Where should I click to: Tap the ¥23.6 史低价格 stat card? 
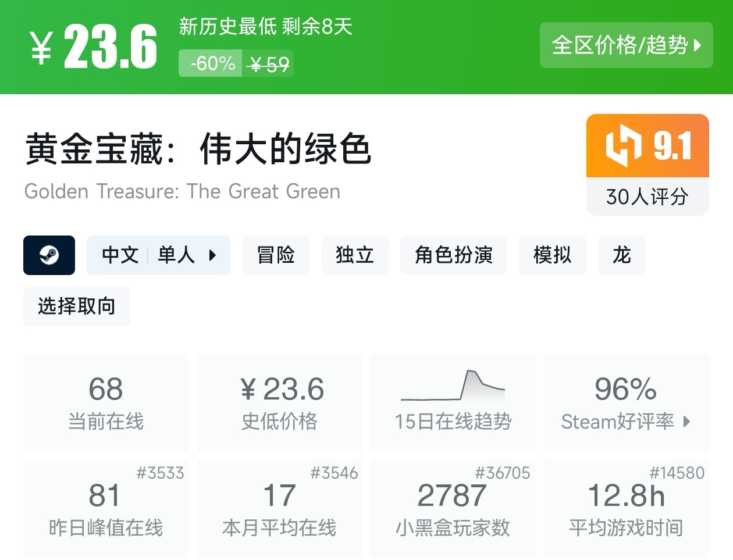pos(279,402)
